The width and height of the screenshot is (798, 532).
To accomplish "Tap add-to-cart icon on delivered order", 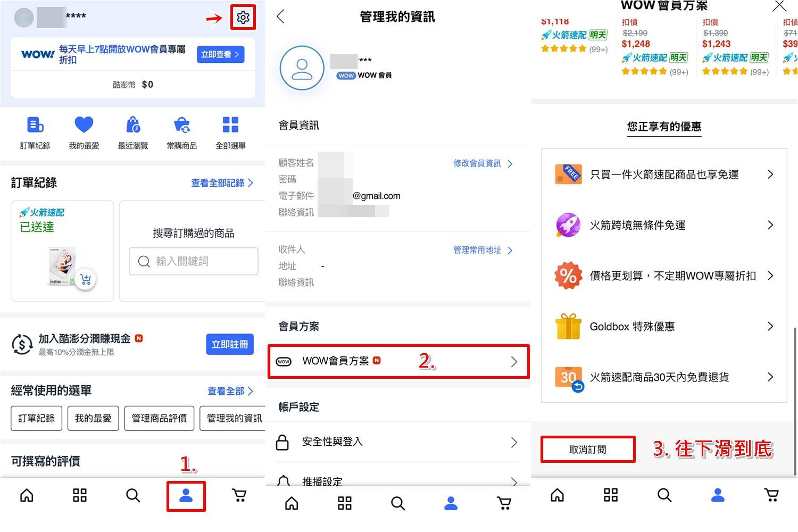I will tap(86, 279).
